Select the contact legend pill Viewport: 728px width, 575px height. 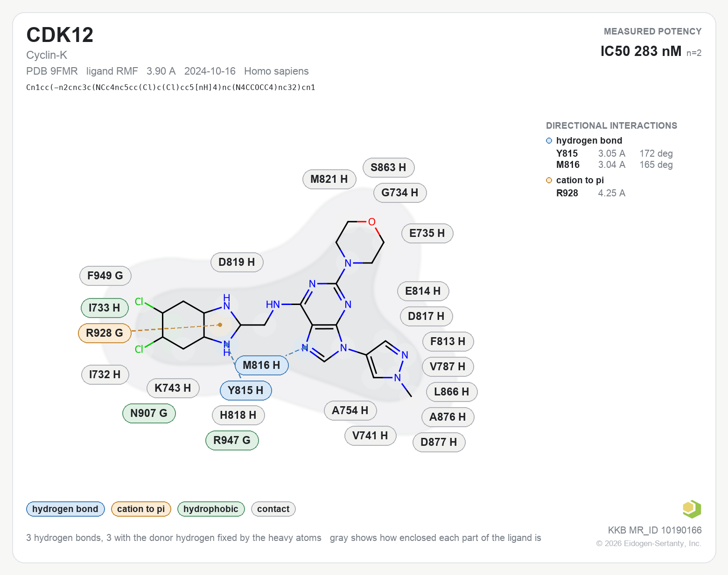(273, 509)
